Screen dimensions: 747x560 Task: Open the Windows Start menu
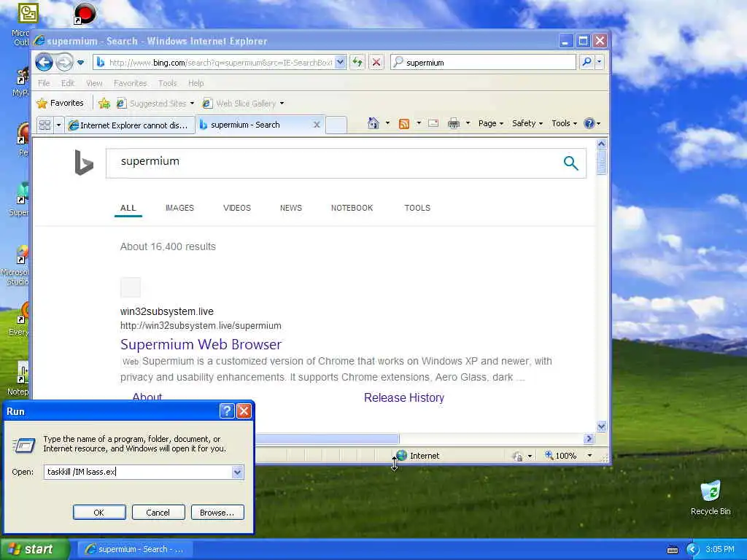coord(34,549)
